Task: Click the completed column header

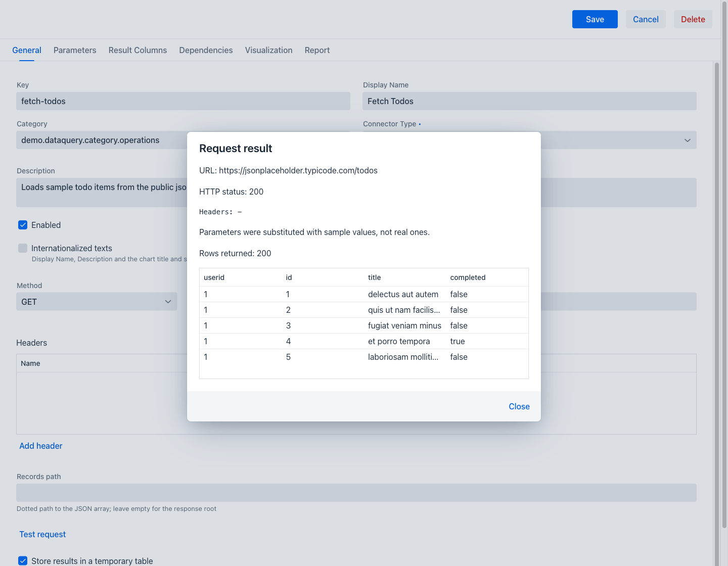Action: 468,277
